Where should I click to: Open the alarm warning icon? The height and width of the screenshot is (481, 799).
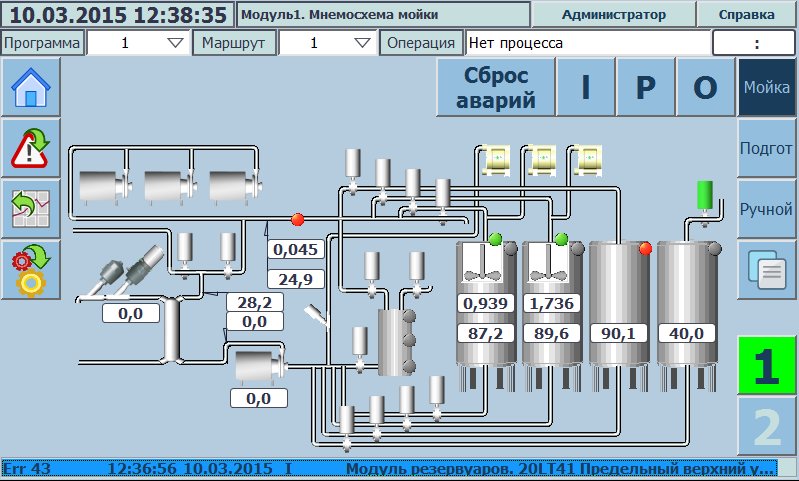(x=31, y=147)
